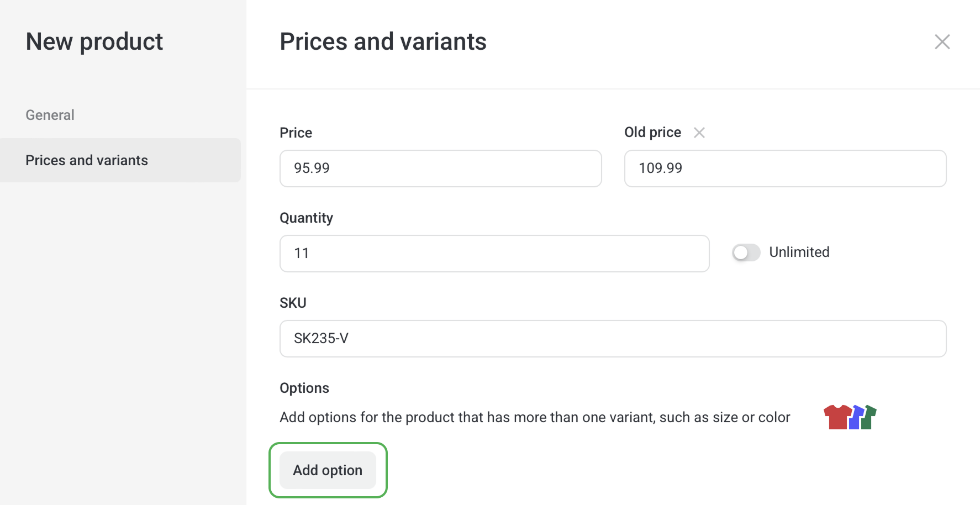Click the SKU label
The height and width of the screenshot is (505, 980).
293,303
